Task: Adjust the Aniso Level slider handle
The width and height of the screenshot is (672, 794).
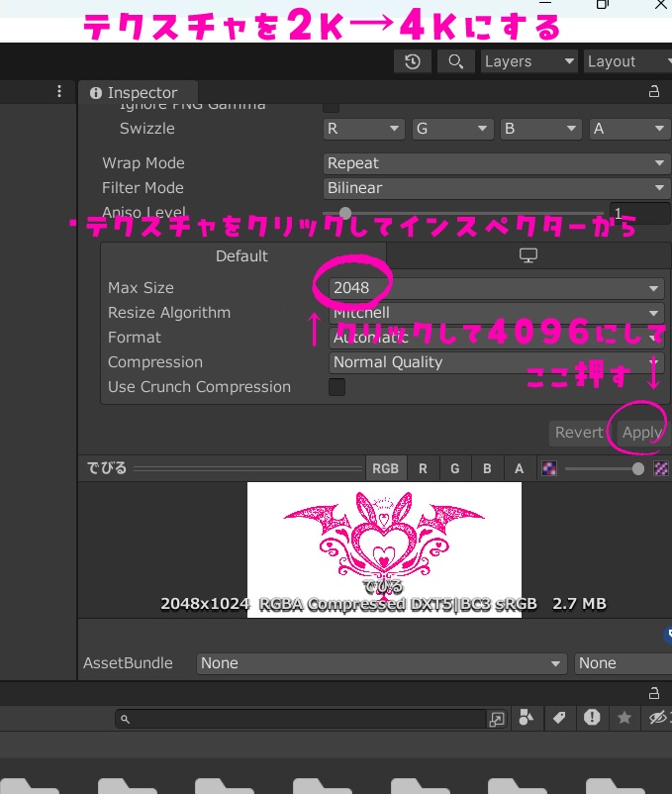Action: (345, 213)
